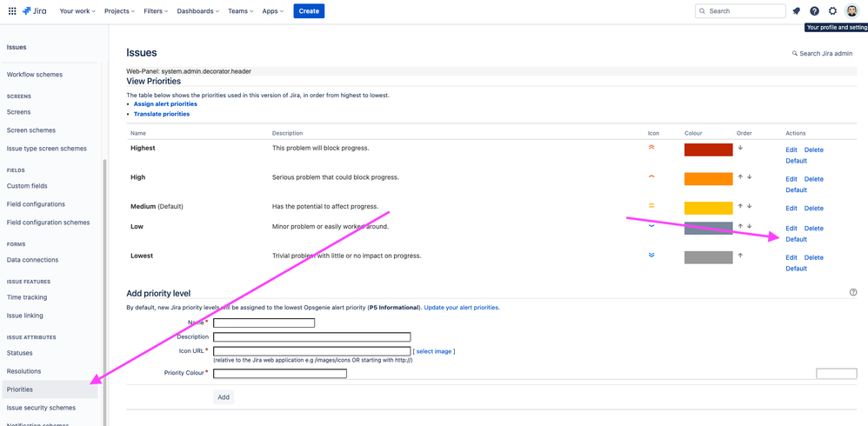Open Translate priorities link
Viewport: 868px width, 426px height.
tap(162, 114)
